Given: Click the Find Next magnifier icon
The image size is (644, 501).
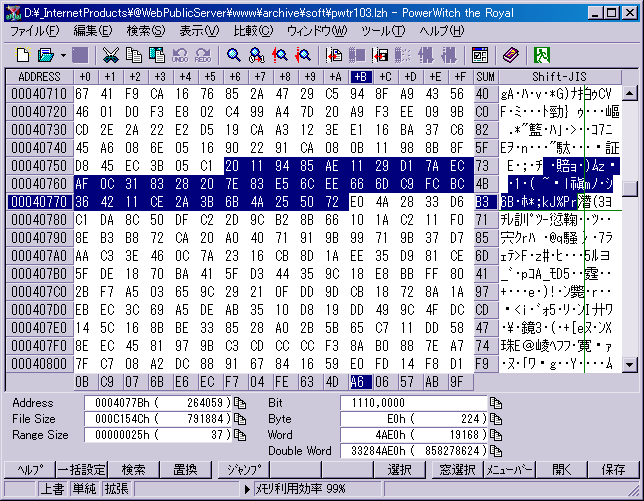Looking at the screenshot, I should coord(303,55).
